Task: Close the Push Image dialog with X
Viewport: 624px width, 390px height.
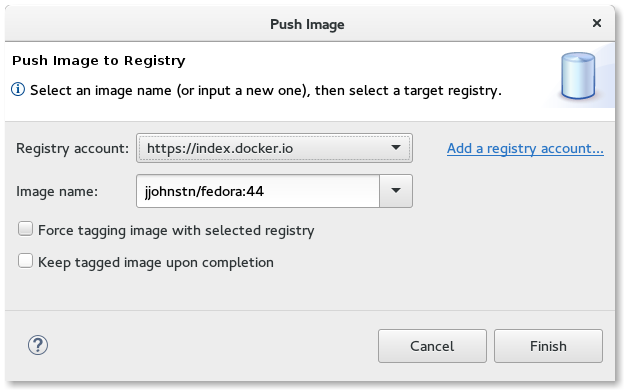Action: click(x=597, y=23)
